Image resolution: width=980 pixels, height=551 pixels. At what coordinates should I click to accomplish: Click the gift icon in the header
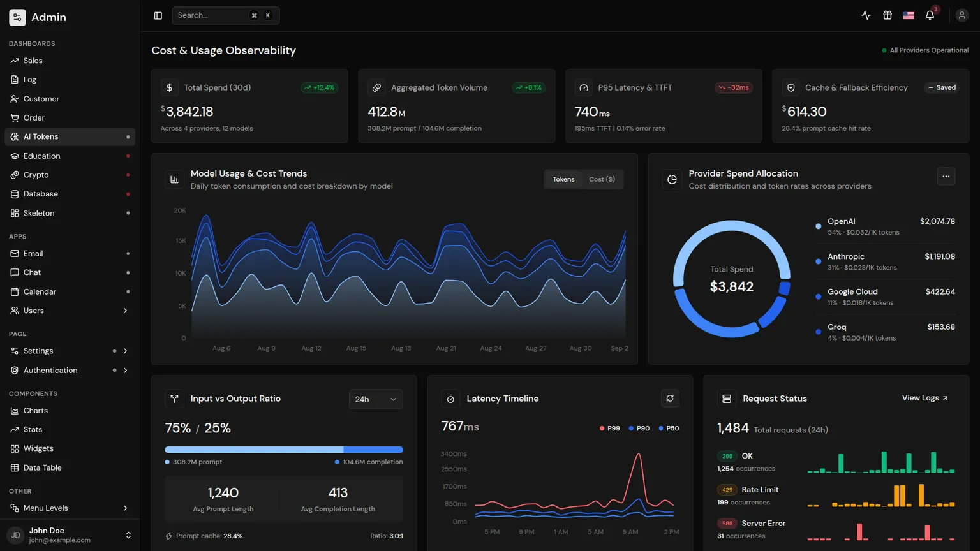[x=887, y=15]
